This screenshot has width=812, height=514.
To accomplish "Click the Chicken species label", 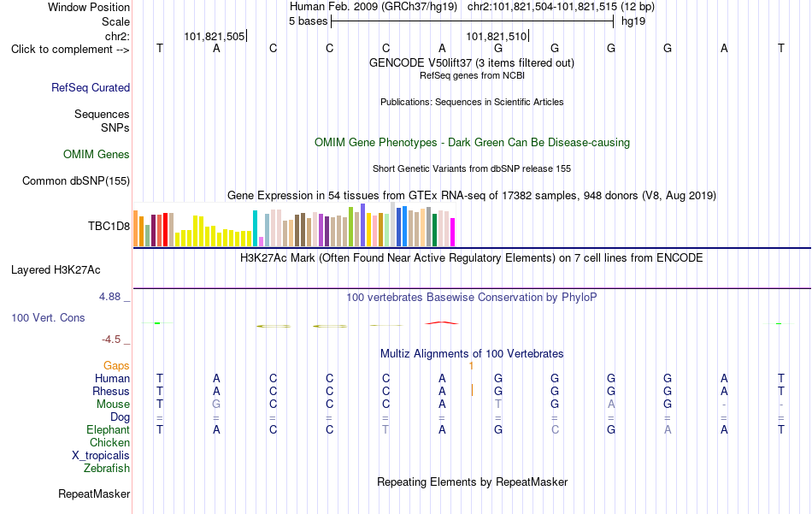I will 109,442.
